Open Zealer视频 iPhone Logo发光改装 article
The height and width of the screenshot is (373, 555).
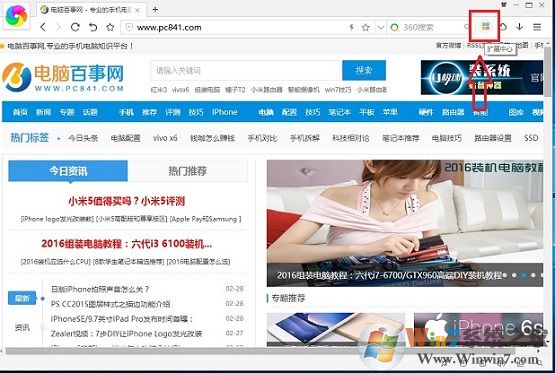click(x=126, y=334)
